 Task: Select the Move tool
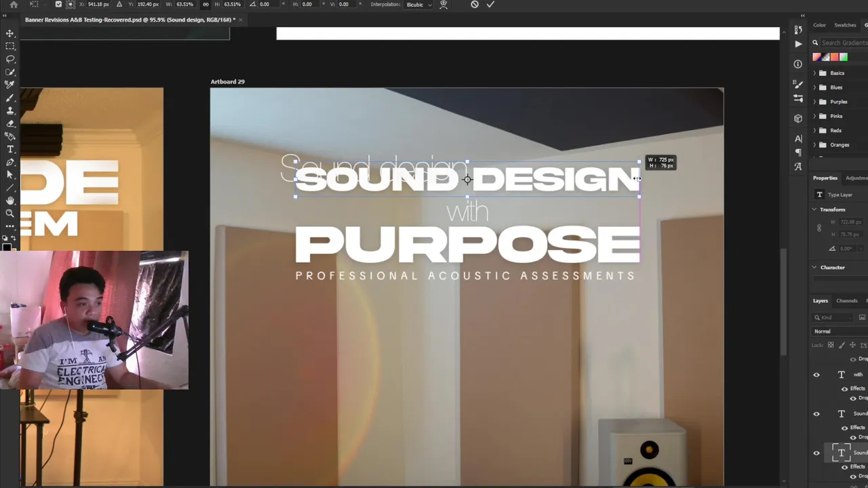(9, 33)
